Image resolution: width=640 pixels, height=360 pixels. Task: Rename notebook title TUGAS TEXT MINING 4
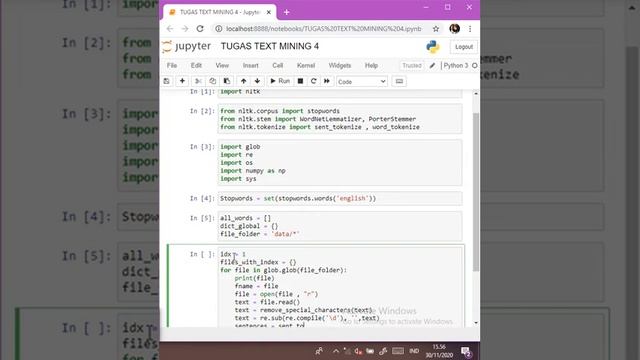[x=270, y=47]
